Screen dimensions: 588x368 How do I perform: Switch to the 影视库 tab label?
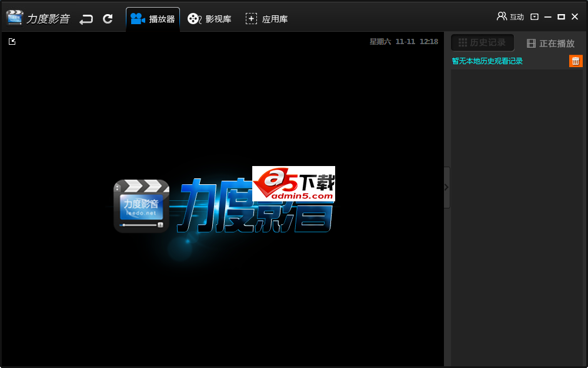click(218, 19)
